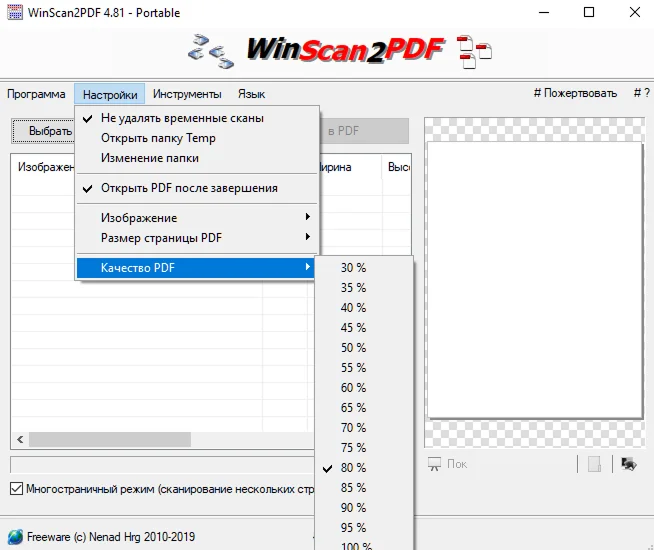Select 50 % PDF quality
Screen dimensions: 654x550
point(353,348)
